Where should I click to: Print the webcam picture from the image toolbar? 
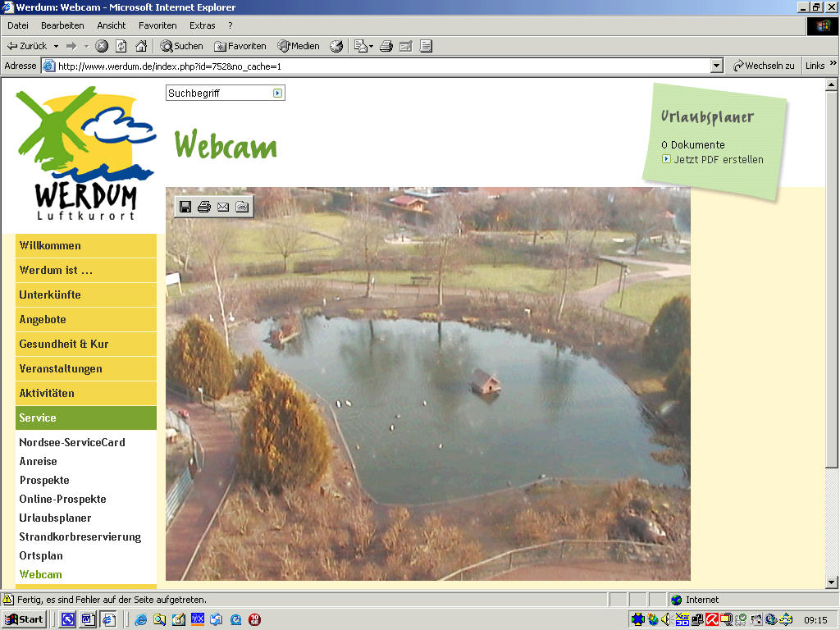pos(204,207)
